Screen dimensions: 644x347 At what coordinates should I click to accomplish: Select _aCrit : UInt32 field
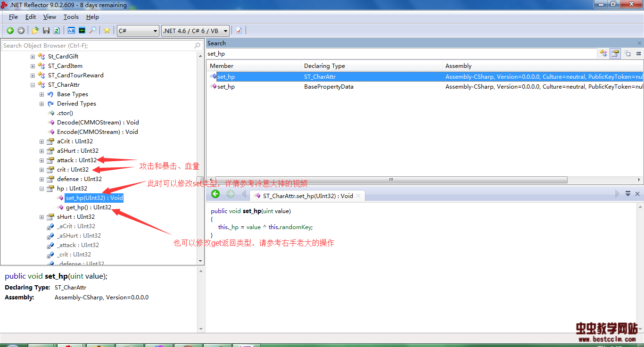tap(76, 226)
